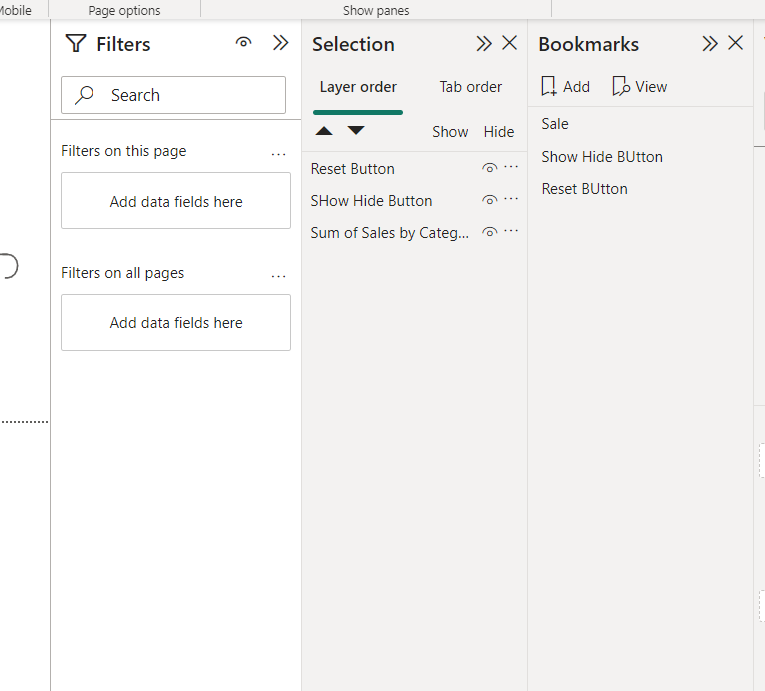This screenshot has width=765, height=691.
Task: Toggle visibility of SHow Hide Button layer
Action: pyautogui.click(x=489, y=200)
